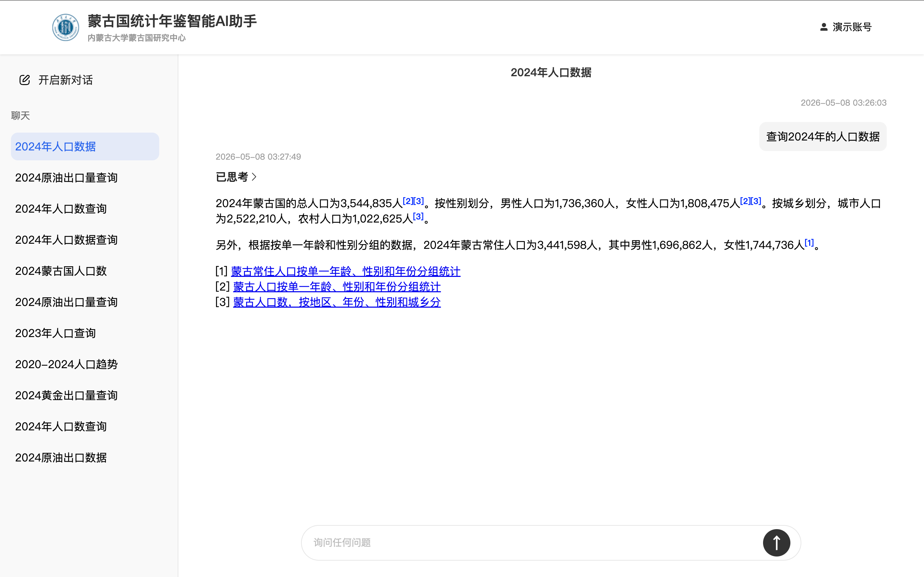
Task: Open the 2024蒙古国人口数 conversation
Action: [85, 271]
